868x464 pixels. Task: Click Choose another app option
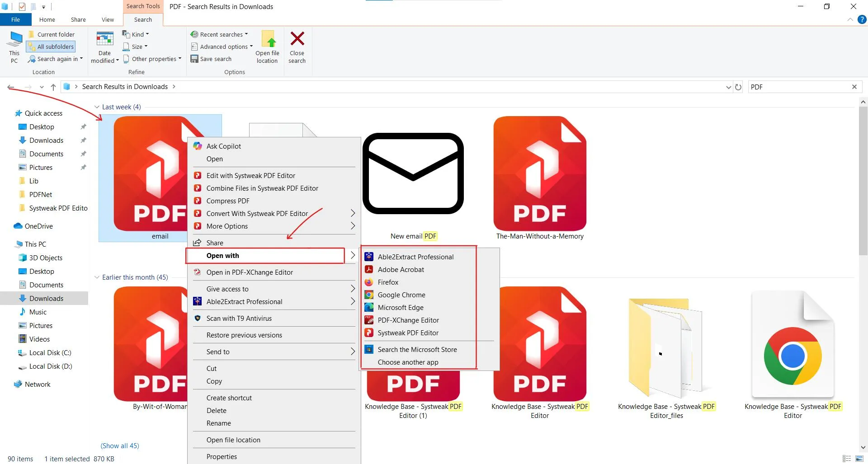408,362
